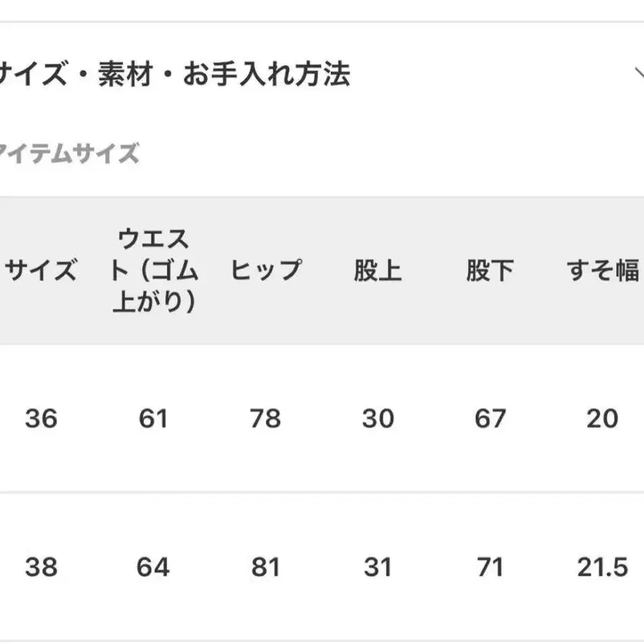The image size is (644, 644).
Task: Select size 36 in the table
Action: [x=40, y=419]
